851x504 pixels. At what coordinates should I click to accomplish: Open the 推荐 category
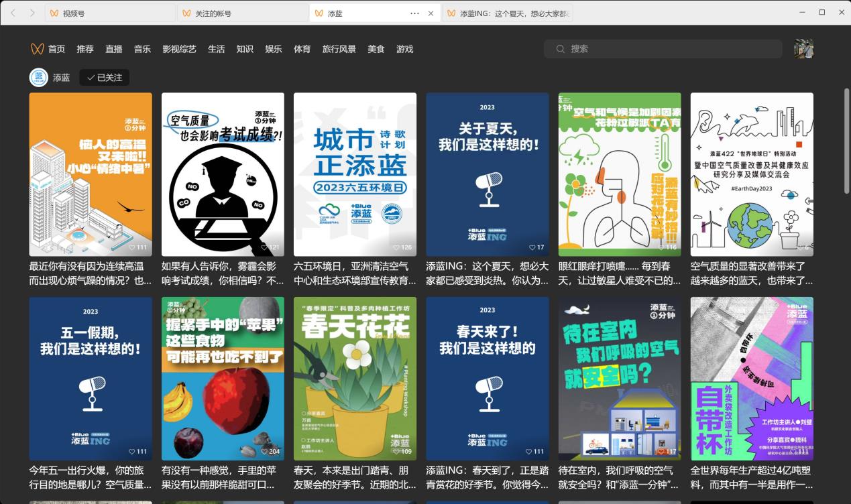pos(85,49)
